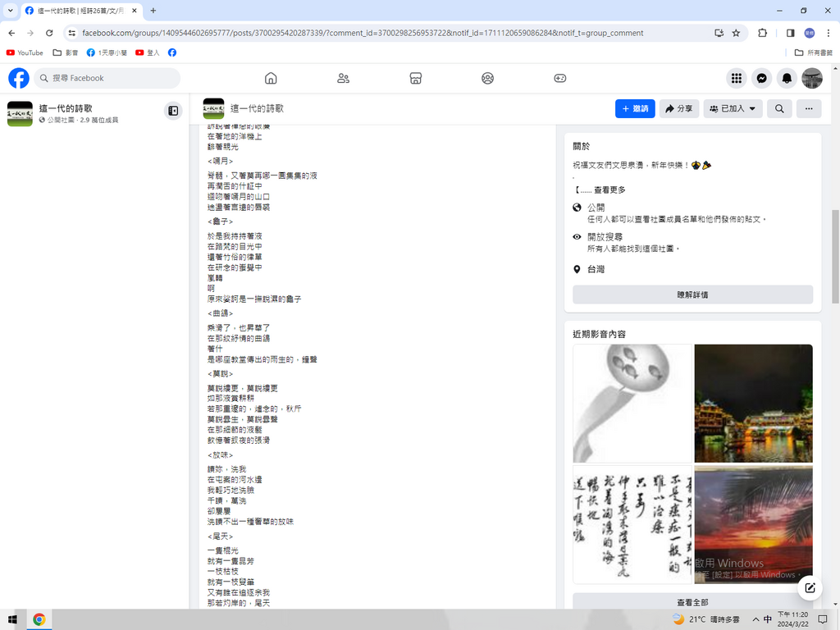This screenshot has height=630, width=840.
Task: Open the night river town photo thumbnail
Action: click(753, 403)
